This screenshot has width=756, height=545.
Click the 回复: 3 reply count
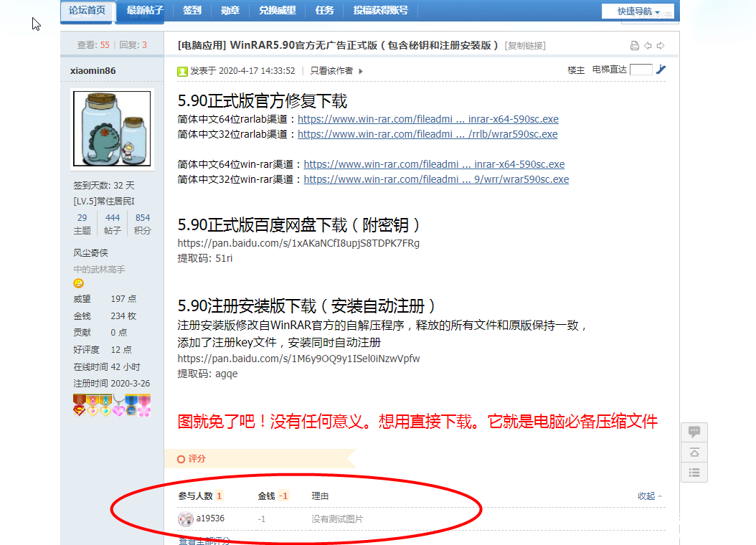click(133, 45)
